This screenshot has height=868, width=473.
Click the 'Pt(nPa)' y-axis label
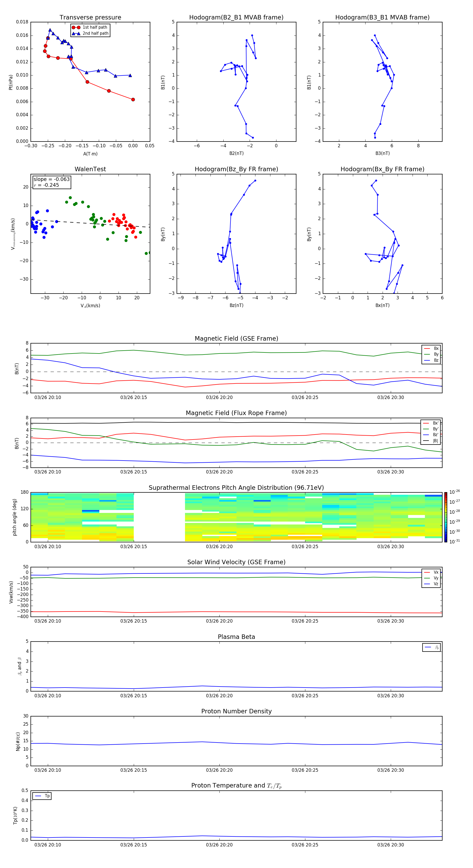(x=11, y=82)
